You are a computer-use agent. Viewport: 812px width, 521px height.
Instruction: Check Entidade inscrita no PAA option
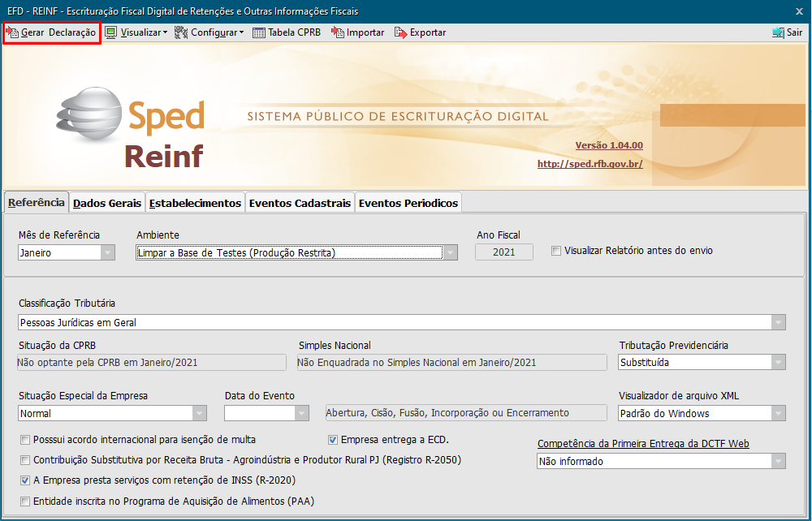coord(25,502)
